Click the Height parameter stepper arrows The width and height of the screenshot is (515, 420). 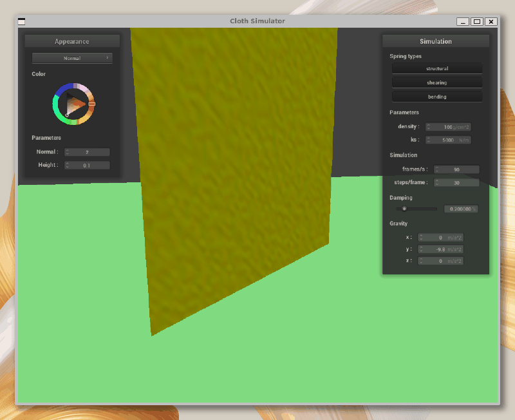(68, 165)
